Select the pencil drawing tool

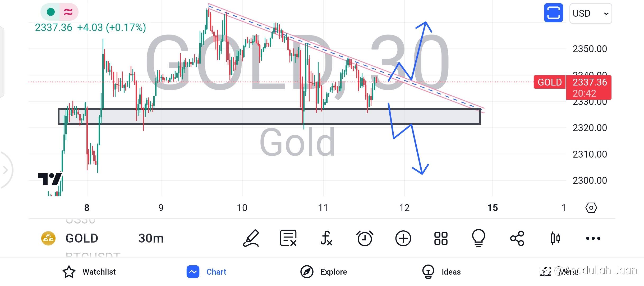[251, 238]
